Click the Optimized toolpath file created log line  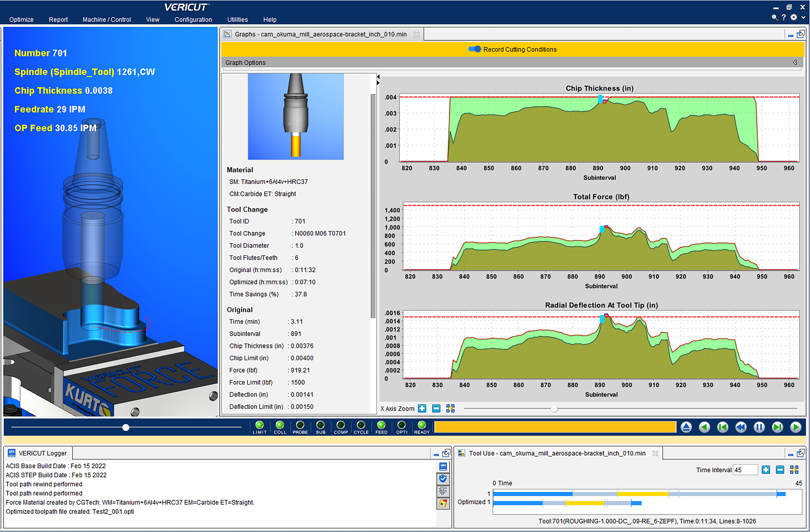pos(70,511)
